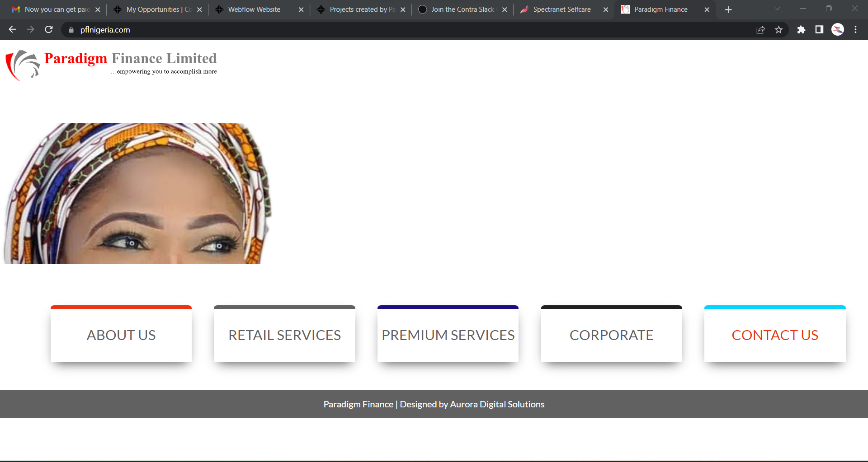Viewport: 868px width, 462px height.
Task: Bookmark this page with the star icon
Action: (x=778, y=30)
